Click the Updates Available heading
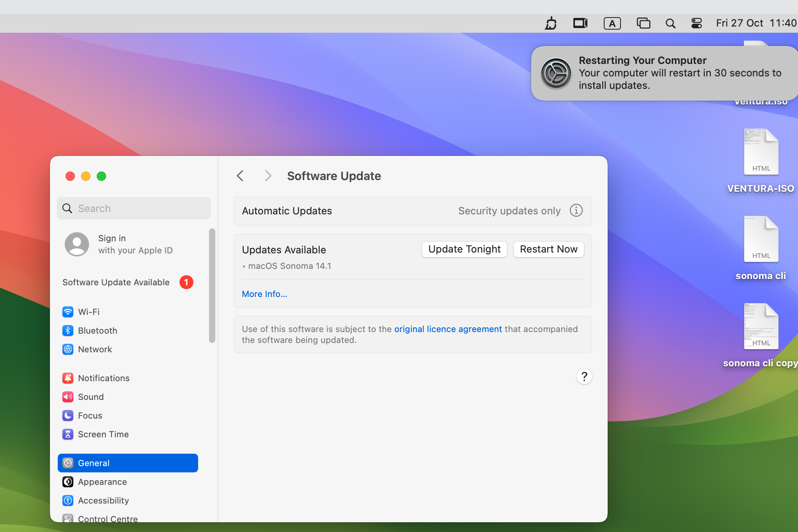 tap(284, 250)
